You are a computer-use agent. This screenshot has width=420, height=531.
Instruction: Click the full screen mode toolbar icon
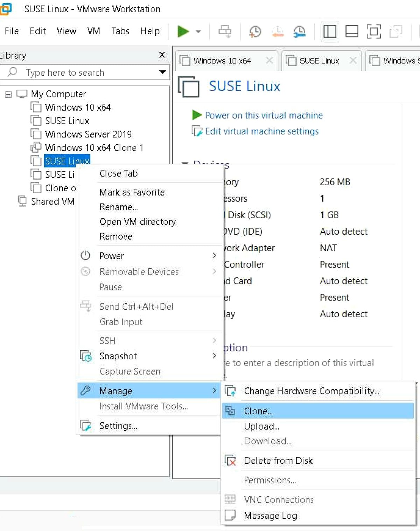(x=373, y=32)
